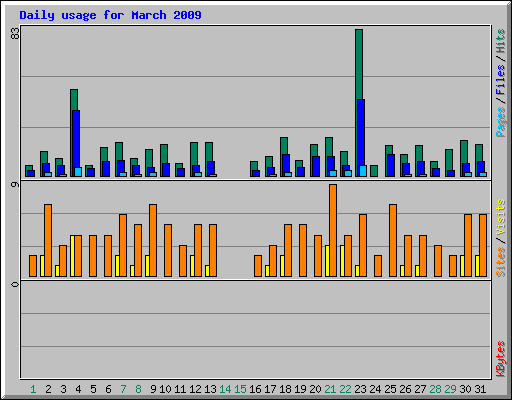Click the "Visits" legend label
The width and height of the screenshot is (512, 400).
500,218
